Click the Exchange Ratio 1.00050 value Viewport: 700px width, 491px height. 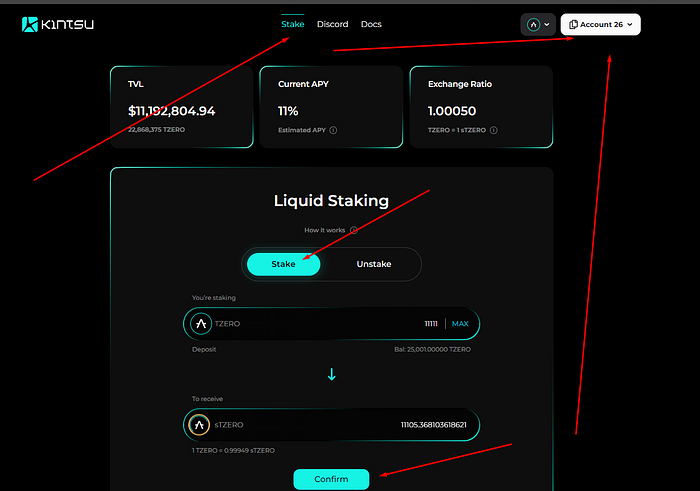tap(452, 111)
